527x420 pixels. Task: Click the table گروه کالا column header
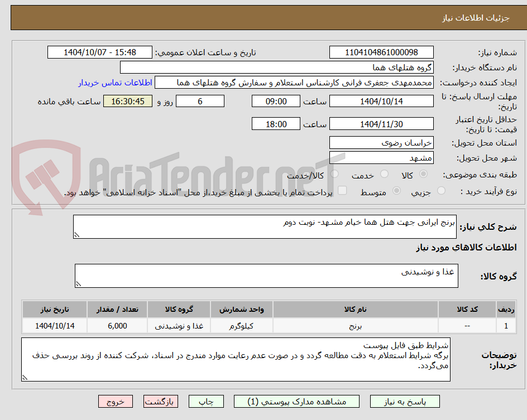pos(179,309)
